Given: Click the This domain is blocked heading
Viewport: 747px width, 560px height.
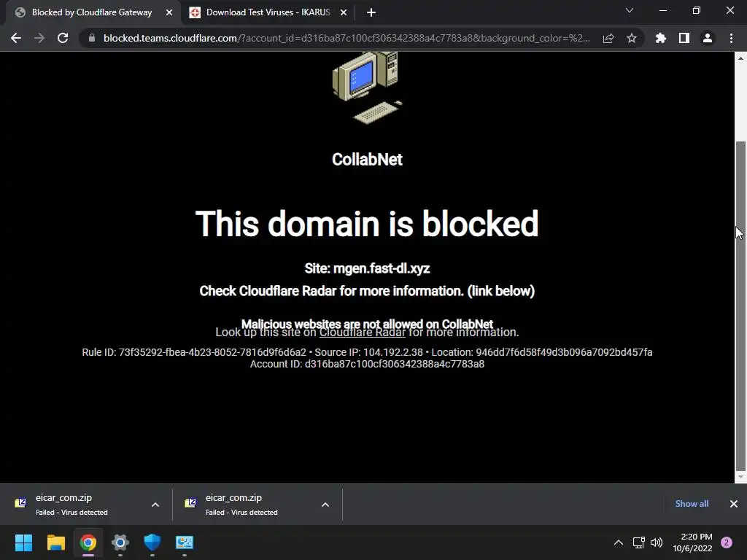Looking at the screenshot, I should [x=368, y=223].
